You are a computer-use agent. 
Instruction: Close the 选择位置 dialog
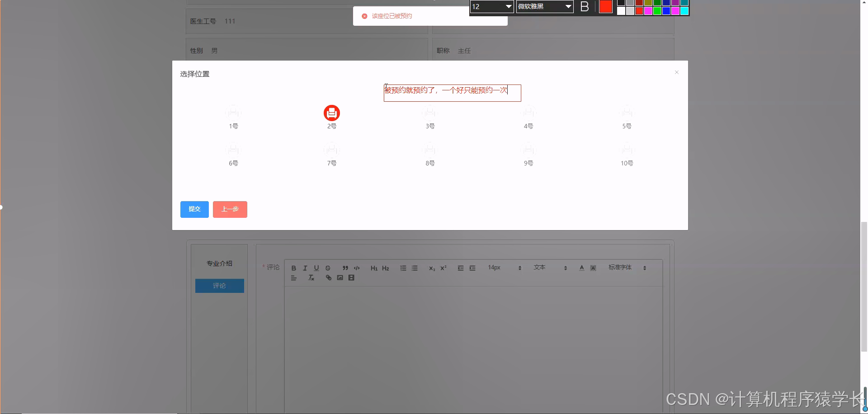(x=677, y=72)
